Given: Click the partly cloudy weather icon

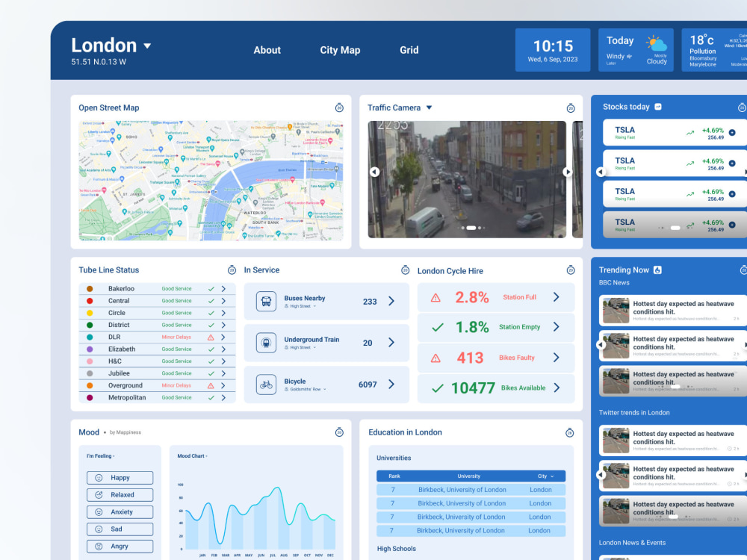Looking at the screenshot, I should click(x=657, y=44).
